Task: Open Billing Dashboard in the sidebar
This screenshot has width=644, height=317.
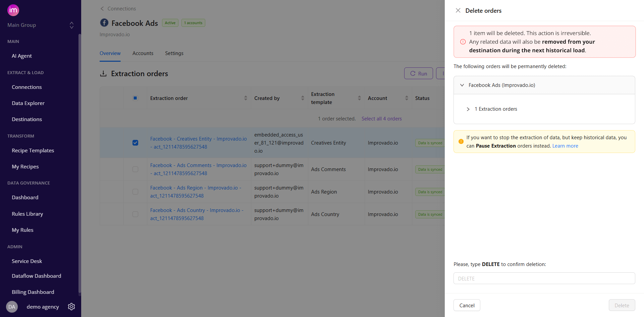Action: [33, 292]
